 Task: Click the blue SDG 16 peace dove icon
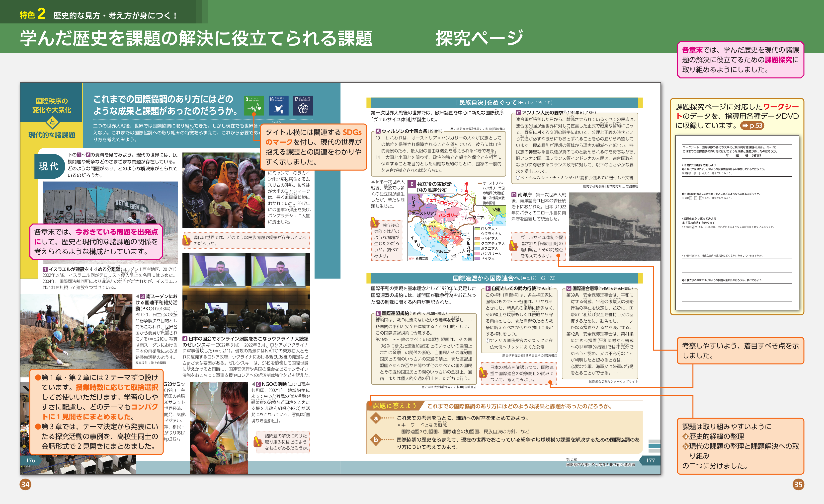279,106
